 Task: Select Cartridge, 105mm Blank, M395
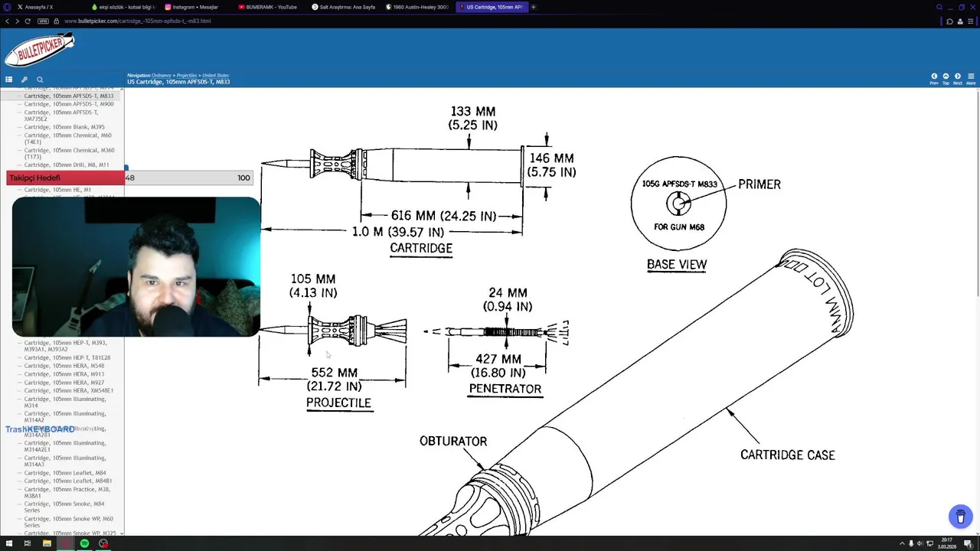point(64,127)
